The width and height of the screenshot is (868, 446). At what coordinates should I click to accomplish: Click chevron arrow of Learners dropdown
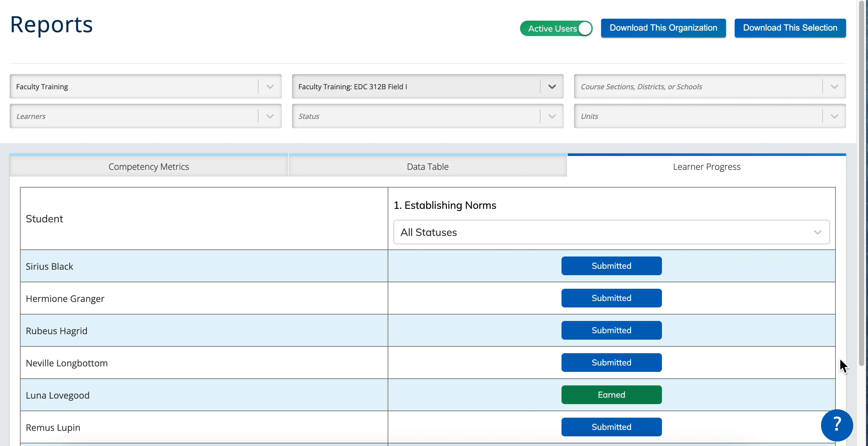pyautogui.click(x=270, y=116)
